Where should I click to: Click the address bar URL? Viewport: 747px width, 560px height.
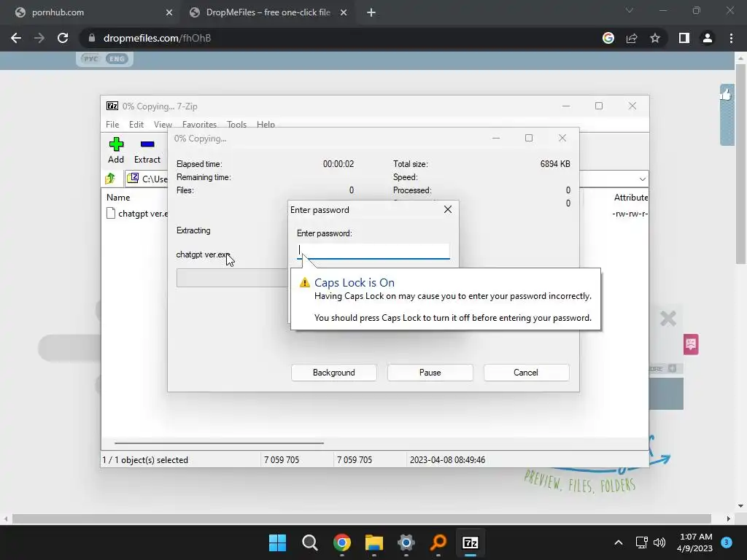point(158,38)
